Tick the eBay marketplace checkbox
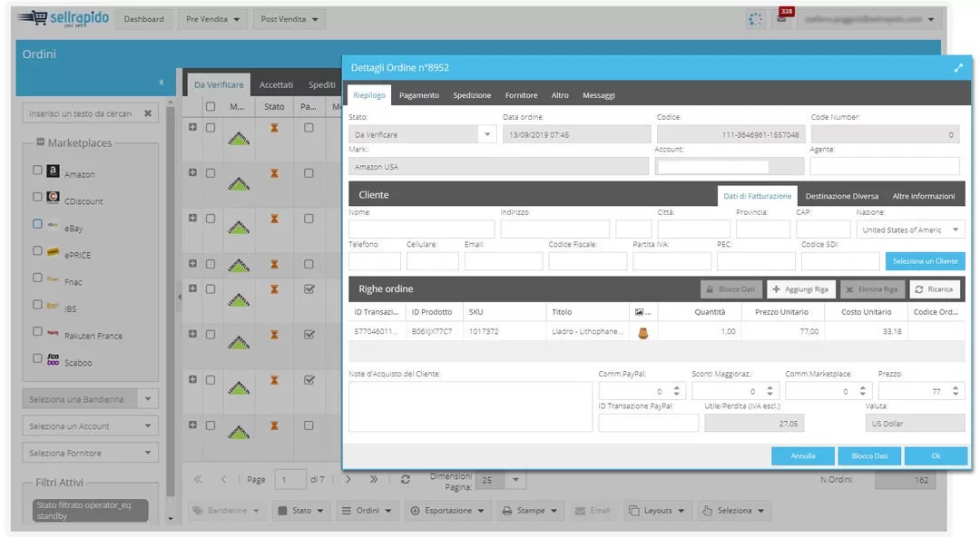The width and height of the screenshot is (980, 538). (x=37, y=223)
